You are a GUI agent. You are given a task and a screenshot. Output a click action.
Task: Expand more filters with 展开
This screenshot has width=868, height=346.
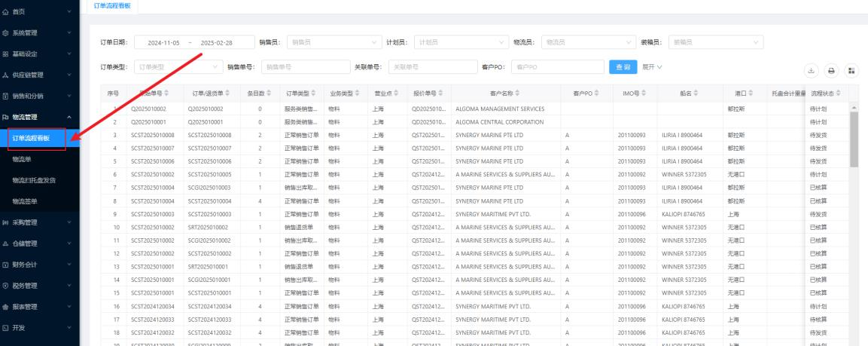[x=651, y=67]
